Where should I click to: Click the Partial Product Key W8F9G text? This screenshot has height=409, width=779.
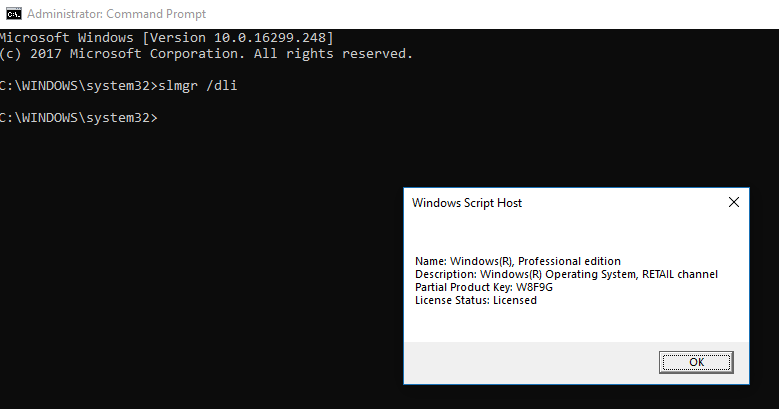pyautogui.click(x=483, y=287)
